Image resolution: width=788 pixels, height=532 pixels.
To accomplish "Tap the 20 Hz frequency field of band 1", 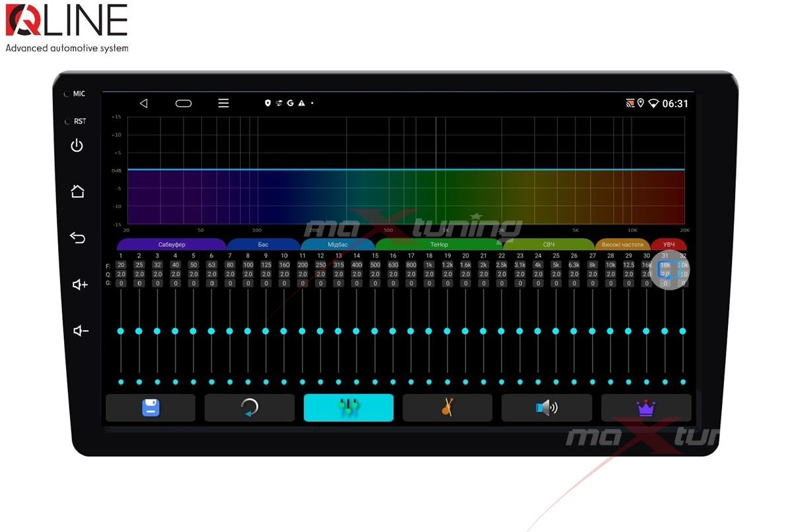I will (x=121, y=265).
